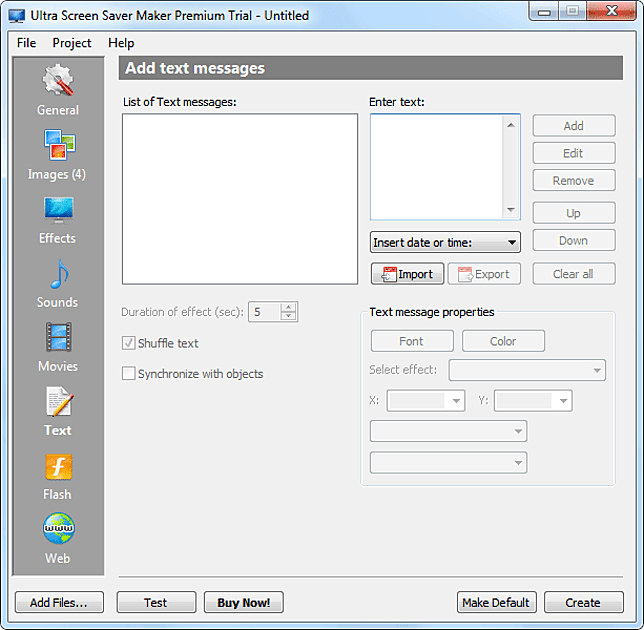
Task: Open the Web section
Action: [x=58, y=538]
